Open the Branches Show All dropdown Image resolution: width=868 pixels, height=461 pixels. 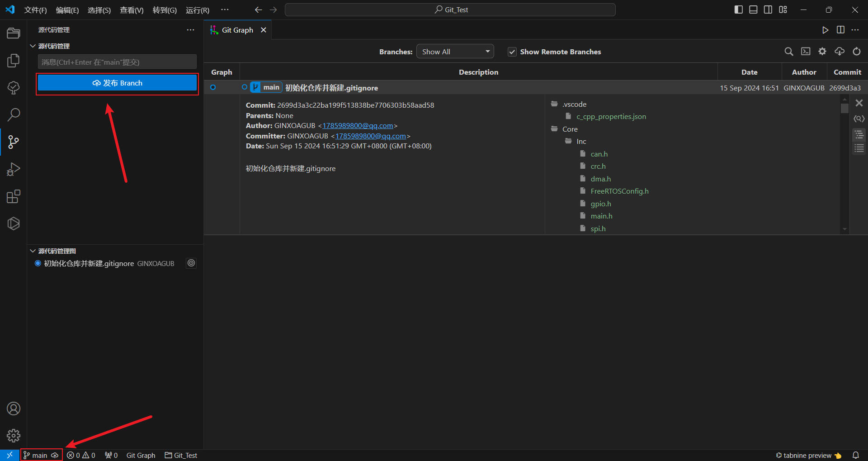[455, 52]
